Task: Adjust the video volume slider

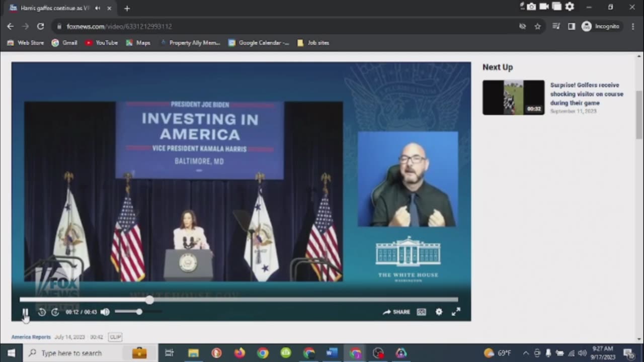Action: 138,312
